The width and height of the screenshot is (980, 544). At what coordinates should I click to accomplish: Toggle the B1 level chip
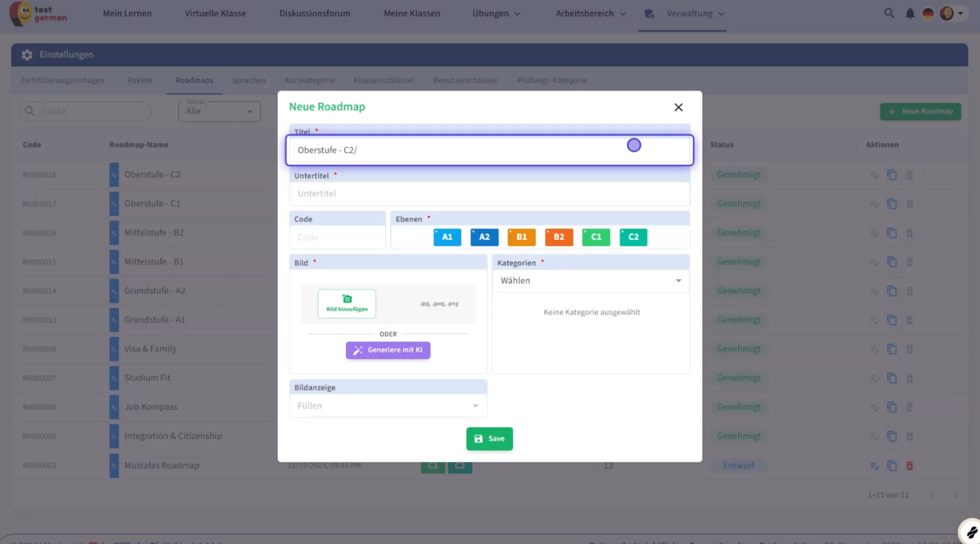click(521, 237)
